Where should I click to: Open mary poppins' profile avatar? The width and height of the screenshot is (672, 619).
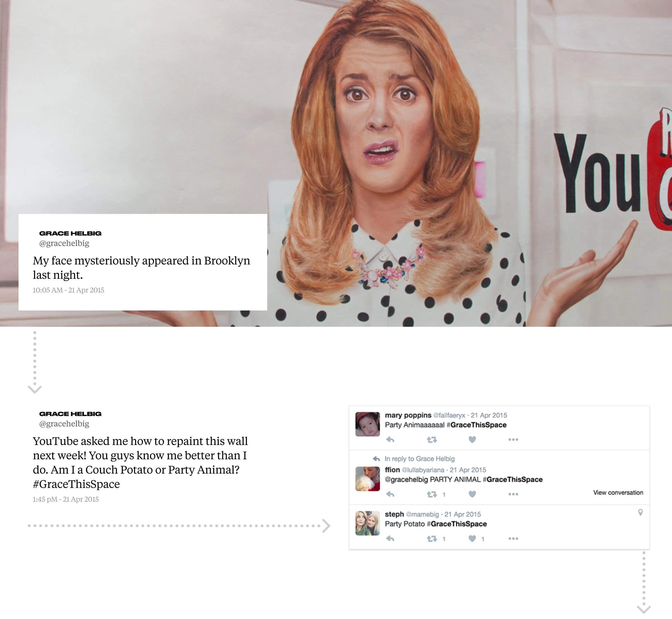click(367, 424)
